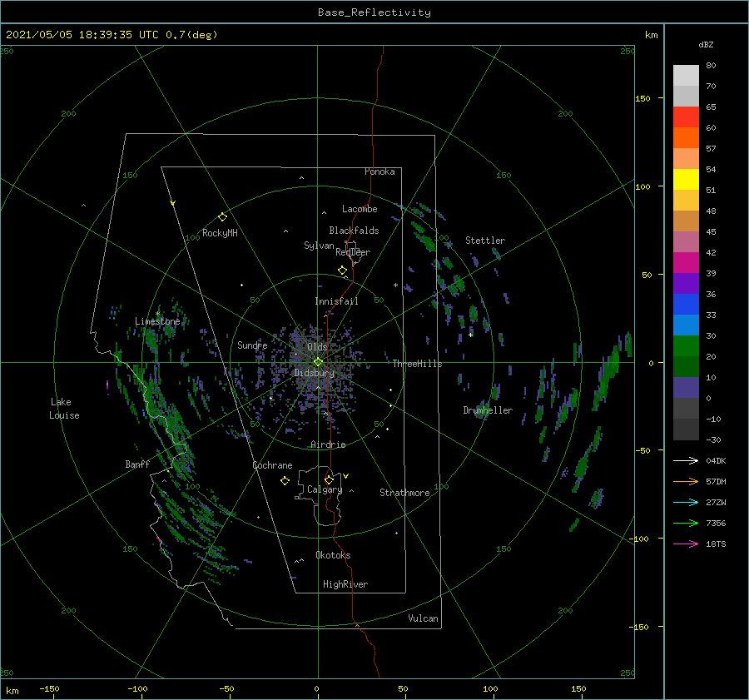Click the Calgary city label
Screen dimensions: 749x700
[x=325, y=489]
